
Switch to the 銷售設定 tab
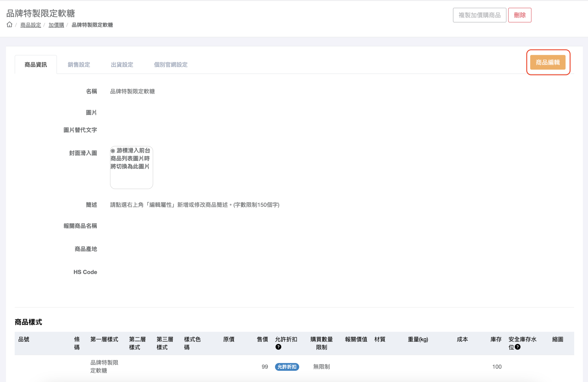(x=79, y=65)
